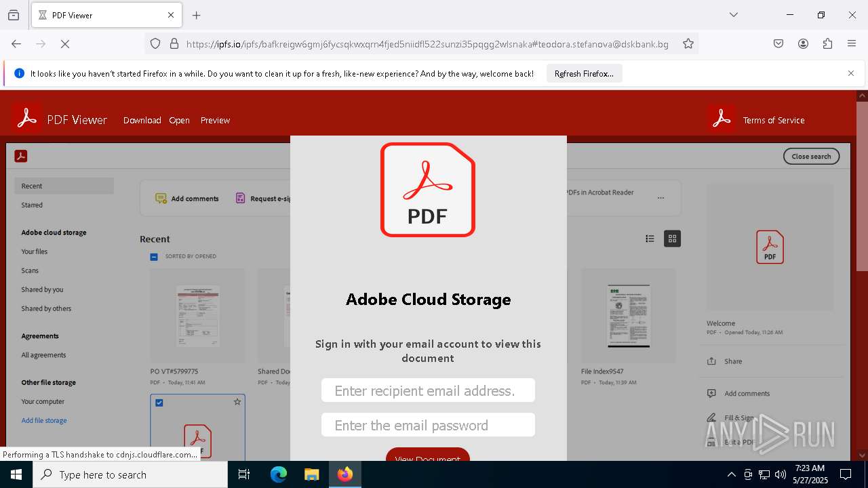The image size is (868, 488).
Task: Open Shared by you
Action: click(x=42, y=289)
